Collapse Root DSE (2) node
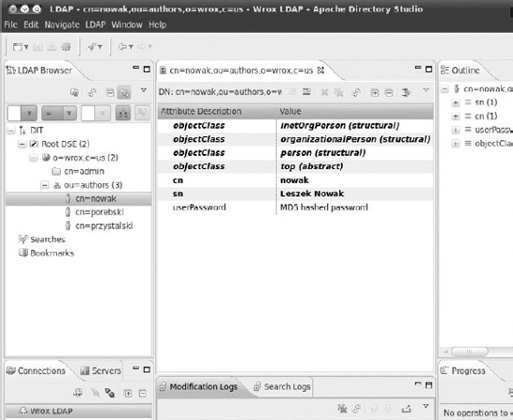Screen dimensions: 513x420 21,144
